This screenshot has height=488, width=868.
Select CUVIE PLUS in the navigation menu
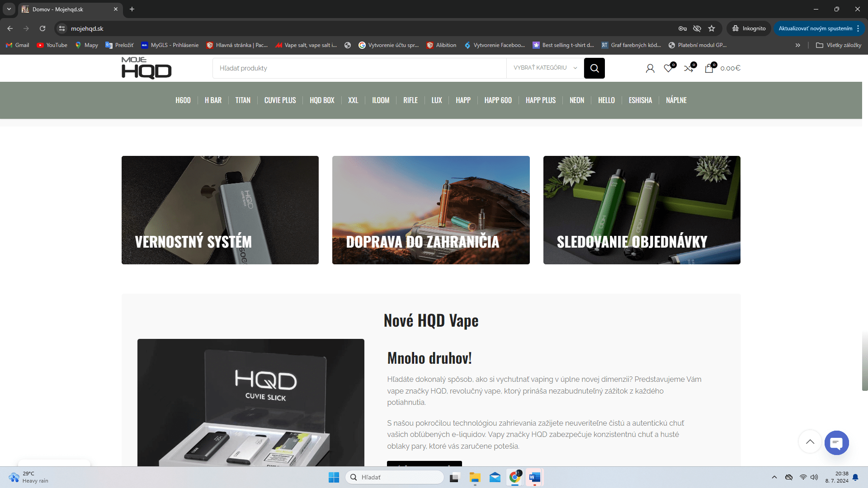280,100
